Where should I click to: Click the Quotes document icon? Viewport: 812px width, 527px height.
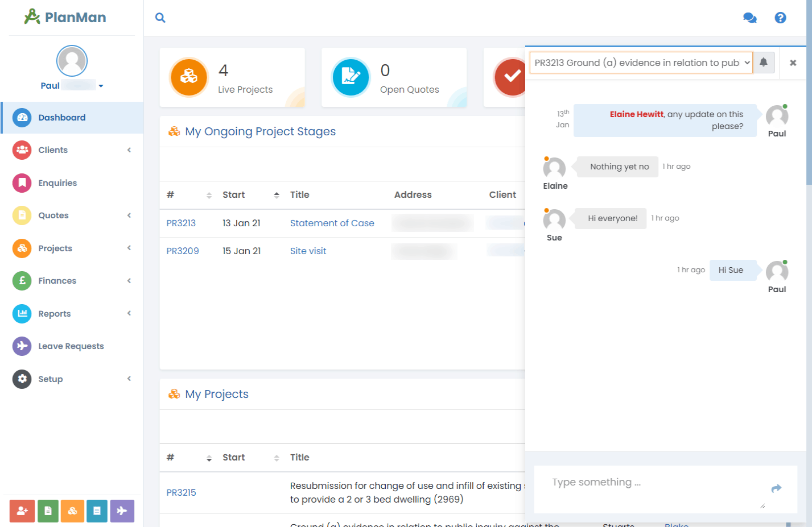click(x=22, y=215)
